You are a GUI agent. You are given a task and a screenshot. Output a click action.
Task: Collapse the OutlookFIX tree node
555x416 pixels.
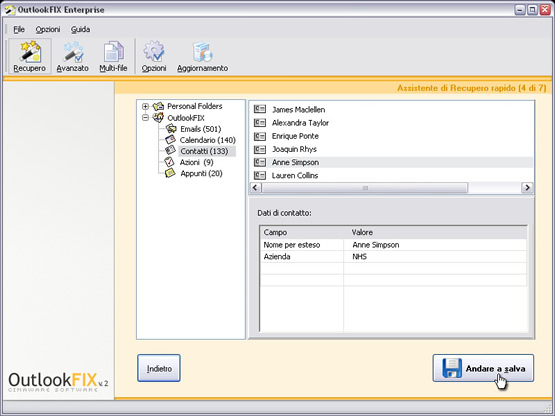click(145, 118)
